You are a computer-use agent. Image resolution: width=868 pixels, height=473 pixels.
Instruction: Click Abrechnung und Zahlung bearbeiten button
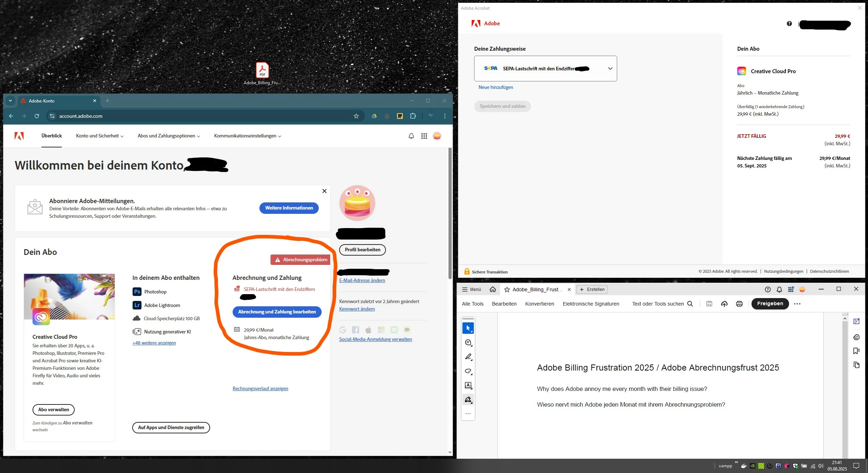[277, 312]
